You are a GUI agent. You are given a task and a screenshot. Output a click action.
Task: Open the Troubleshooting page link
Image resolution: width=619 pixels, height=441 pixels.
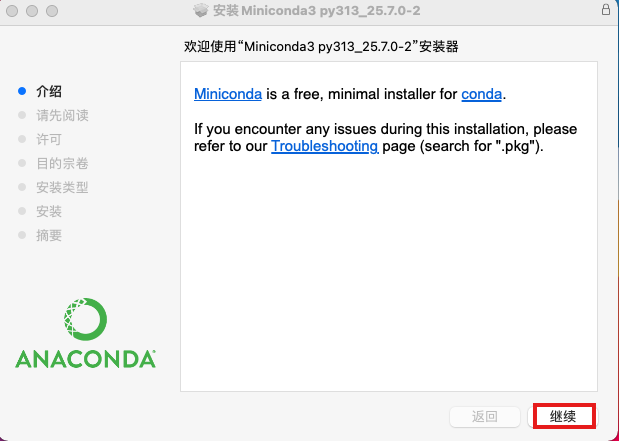pos(324,146)
